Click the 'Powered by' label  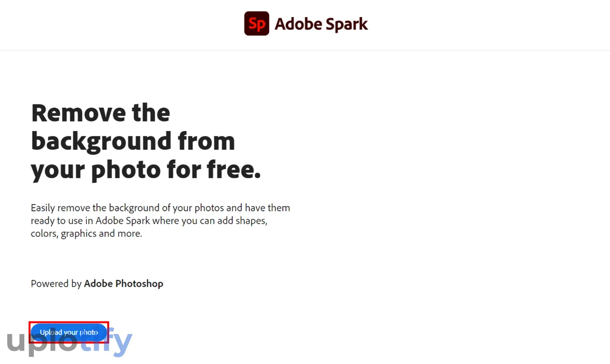pos(56,283)
